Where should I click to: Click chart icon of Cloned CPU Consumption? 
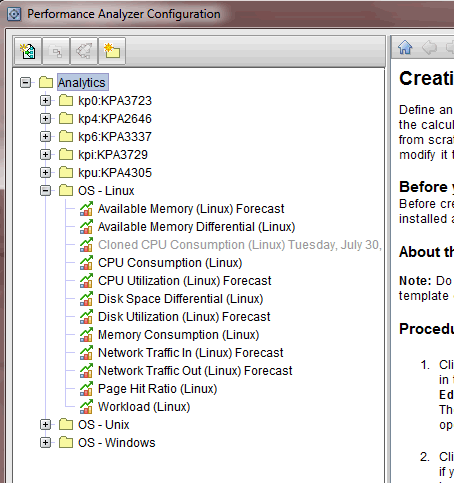86,245
